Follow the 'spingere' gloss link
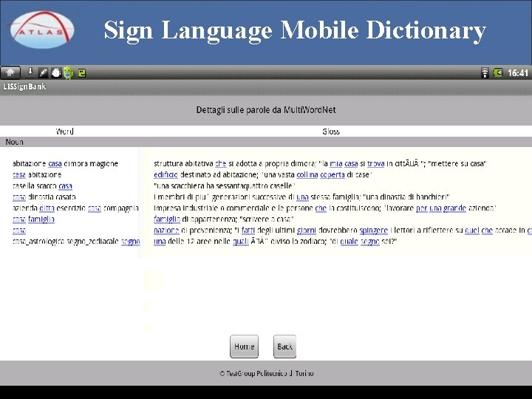The height and width of the screenshot is (399, 532). point(374,231)
